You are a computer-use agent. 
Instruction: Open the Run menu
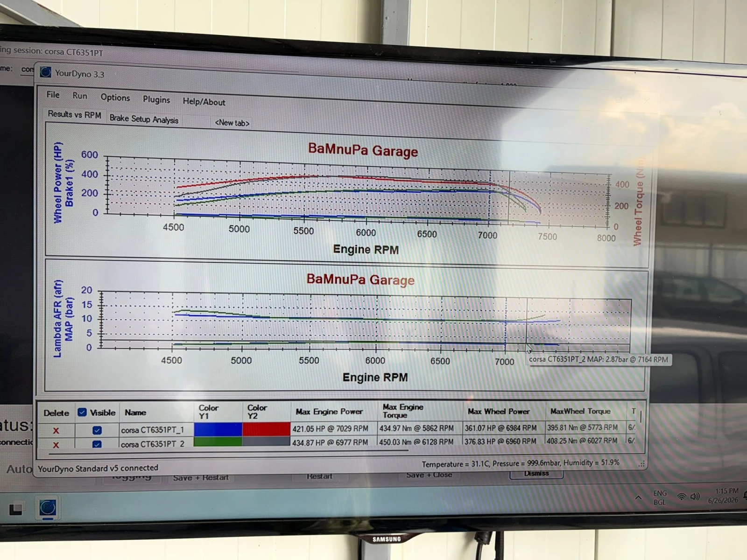click(80, 96)
